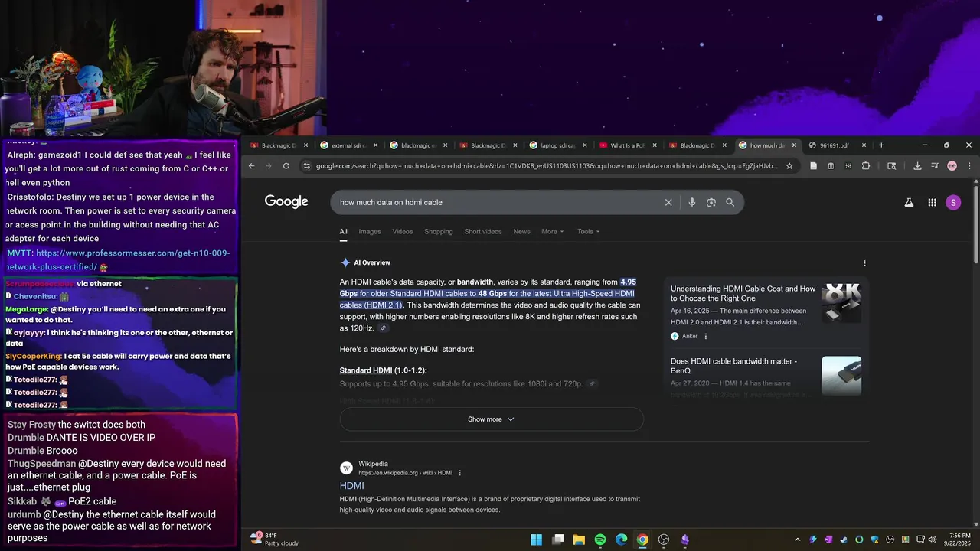Open the weather widget showing 84°F

(274, 540)
